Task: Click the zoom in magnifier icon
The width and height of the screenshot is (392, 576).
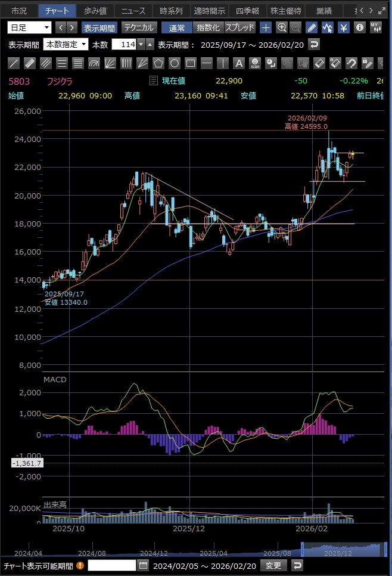Action: pos(282,27)
